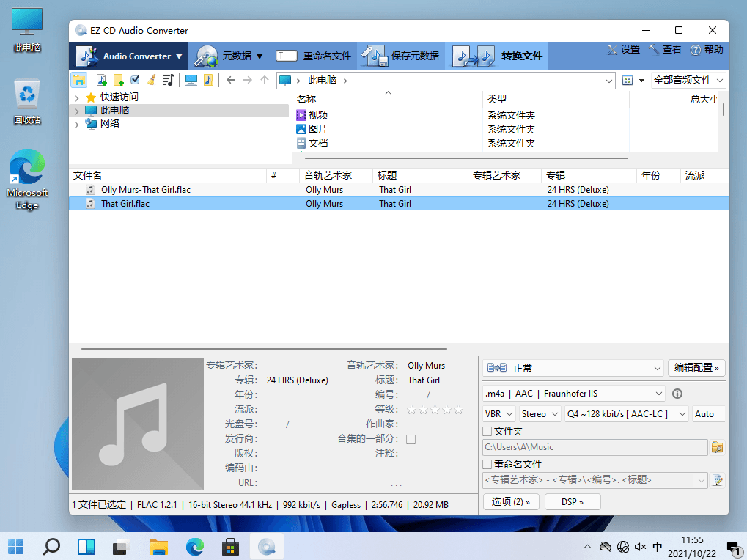747x560 pixels.
Task: Click the output folder path field
Action: pyautogui.click(x=595, y=447)
